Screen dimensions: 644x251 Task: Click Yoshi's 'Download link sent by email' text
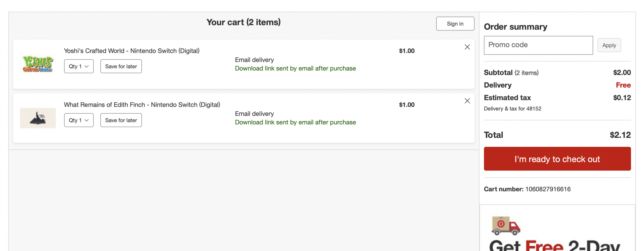click(295, 69)
